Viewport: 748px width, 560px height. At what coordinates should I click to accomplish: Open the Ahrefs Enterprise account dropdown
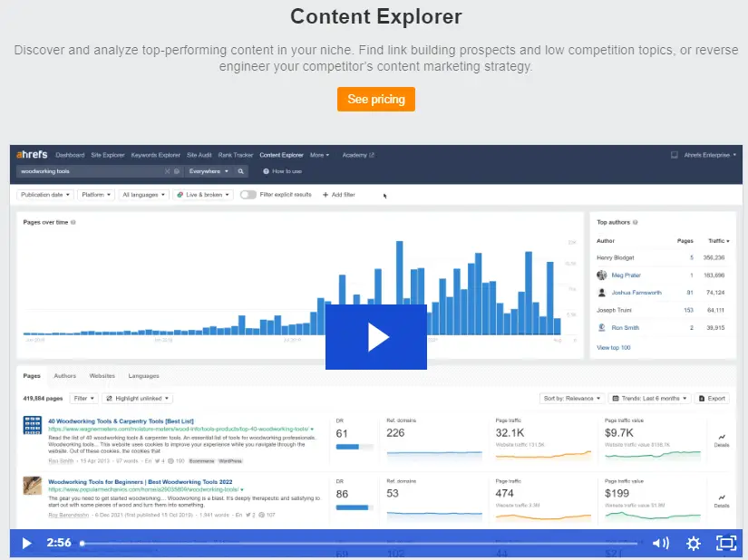pos(710,155)
